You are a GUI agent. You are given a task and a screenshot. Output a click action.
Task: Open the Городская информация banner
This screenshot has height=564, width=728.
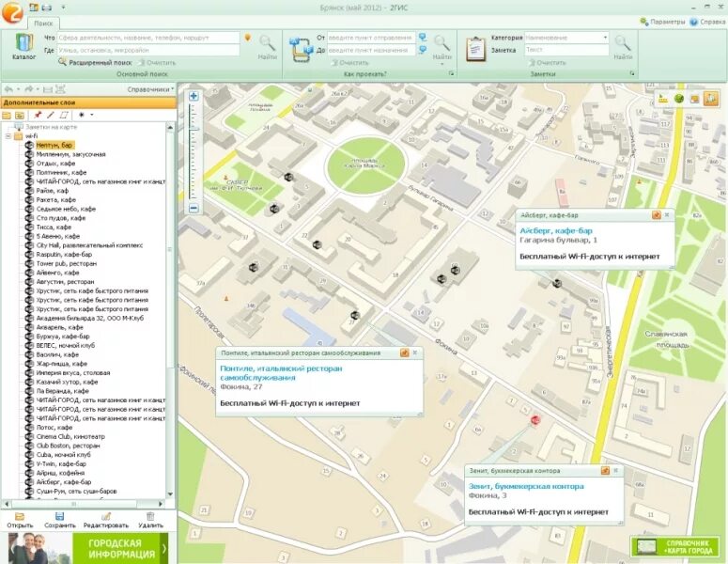88,549
